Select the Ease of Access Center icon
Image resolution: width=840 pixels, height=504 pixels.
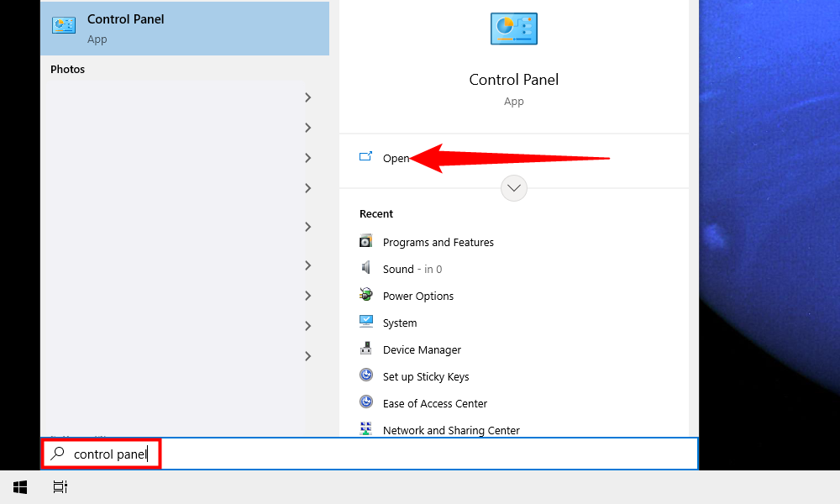point(365,402)
